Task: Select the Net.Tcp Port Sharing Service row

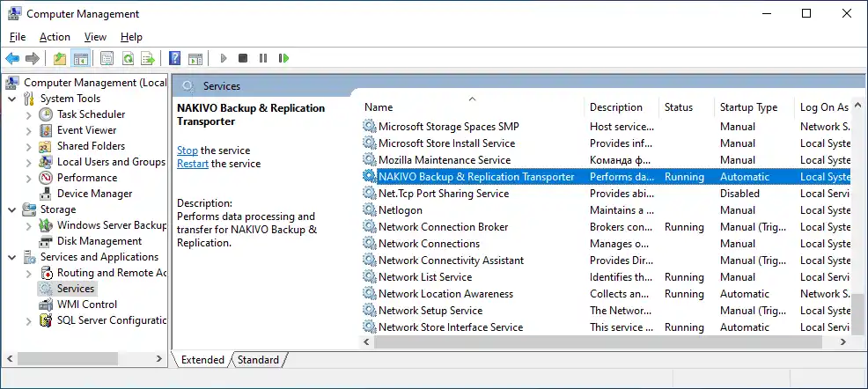Action: click(607, 194)
